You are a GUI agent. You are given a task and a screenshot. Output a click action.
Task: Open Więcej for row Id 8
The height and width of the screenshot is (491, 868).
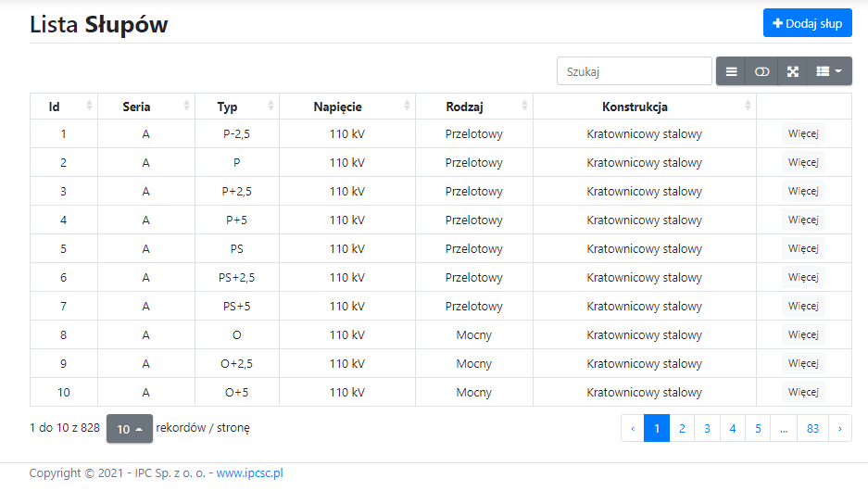point(803,334)
